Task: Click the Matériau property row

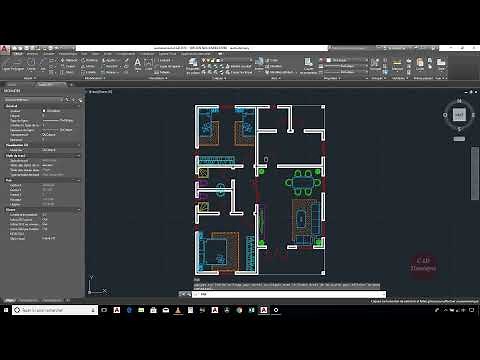Action: (x=42, y=150)
